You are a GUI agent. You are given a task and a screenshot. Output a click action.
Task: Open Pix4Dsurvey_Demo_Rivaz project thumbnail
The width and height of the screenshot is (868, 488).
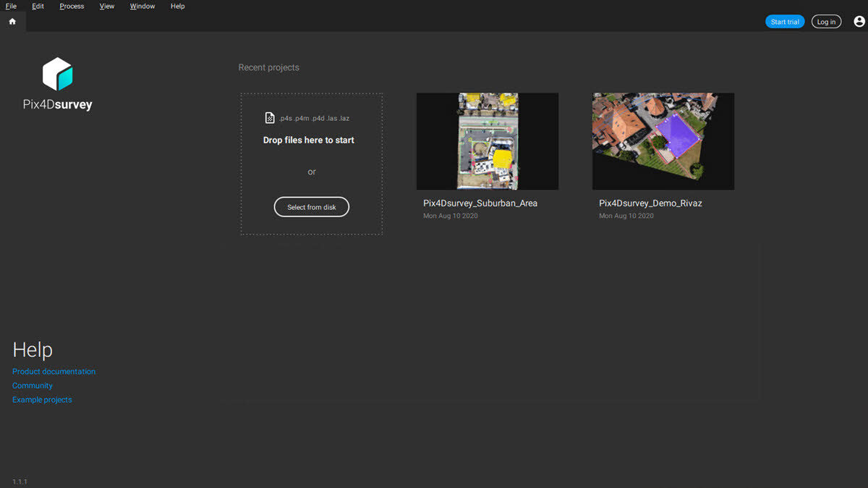tap(663, 141)
